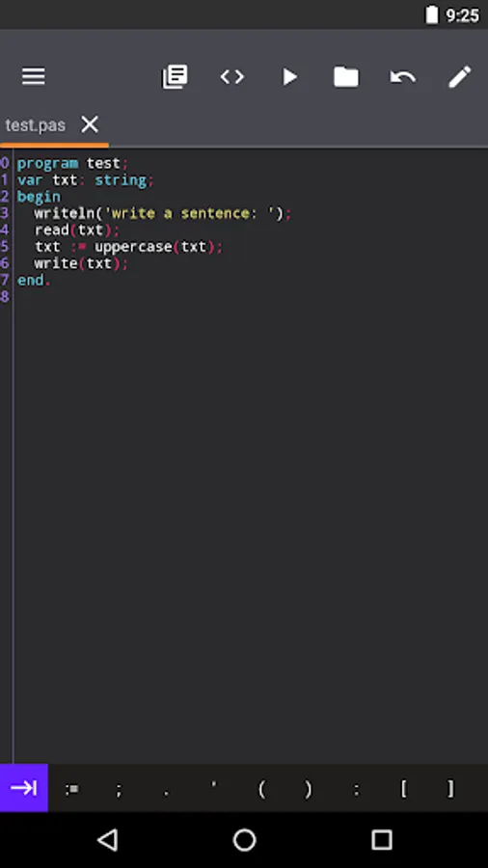
Task: Tap the battery status icon
Action: point(431,14)
